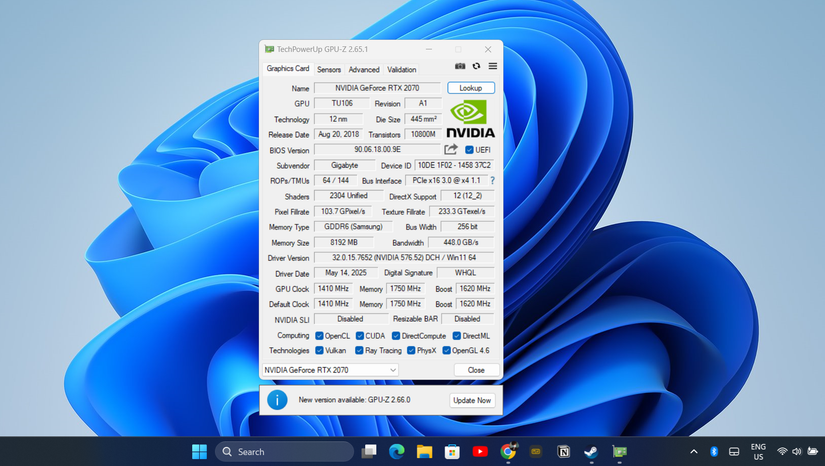Click the BIOS export share icon

click(451, 150)
